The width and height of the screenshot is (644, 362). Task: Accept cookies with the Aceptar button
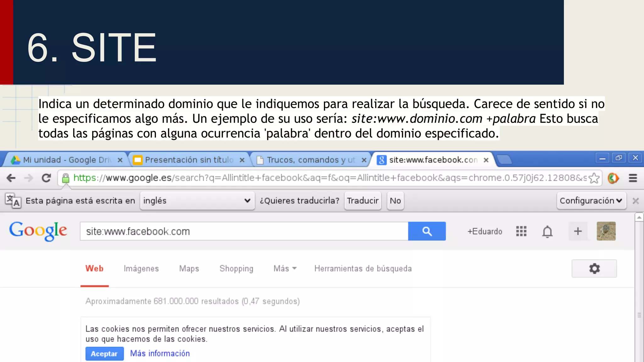(x=104, y=354)
